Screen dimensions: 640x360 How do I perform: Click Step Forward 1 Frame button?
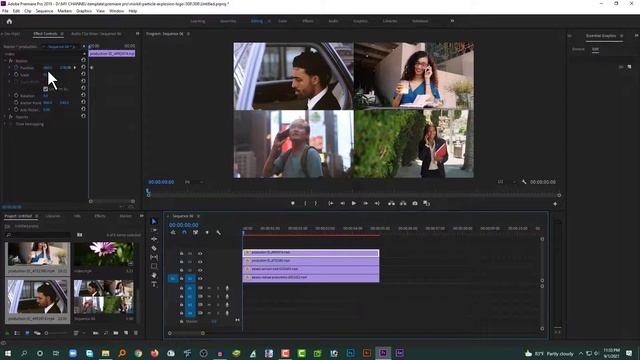point(365,203)
